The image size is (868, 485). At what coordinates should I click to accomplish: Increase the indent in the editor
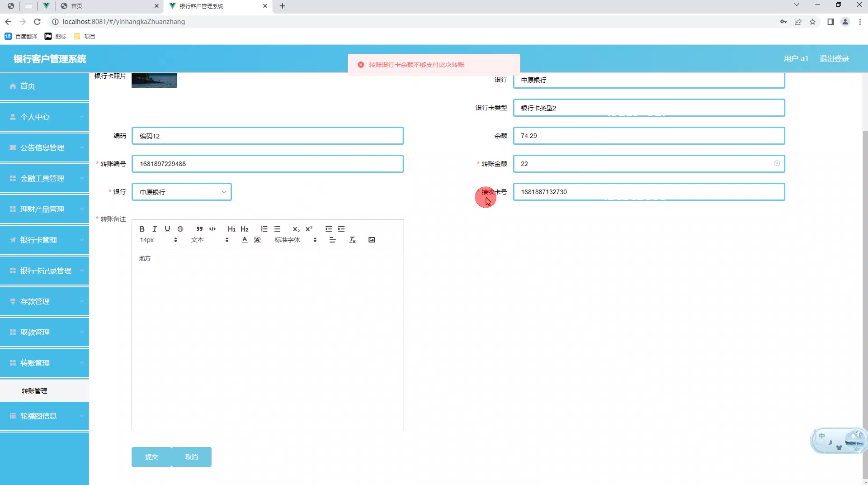click(341, 229)
